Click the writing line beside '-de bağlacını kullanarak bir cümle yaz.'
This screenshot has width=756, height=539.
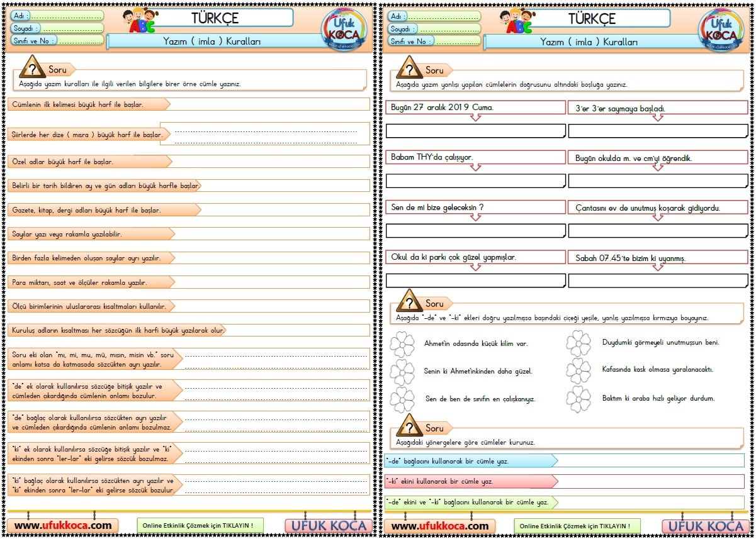pos(650,461)
